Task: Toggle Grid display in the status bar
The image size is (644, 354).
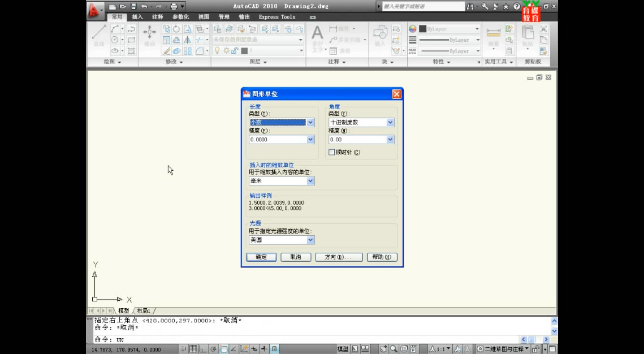Action: [193, 349]
